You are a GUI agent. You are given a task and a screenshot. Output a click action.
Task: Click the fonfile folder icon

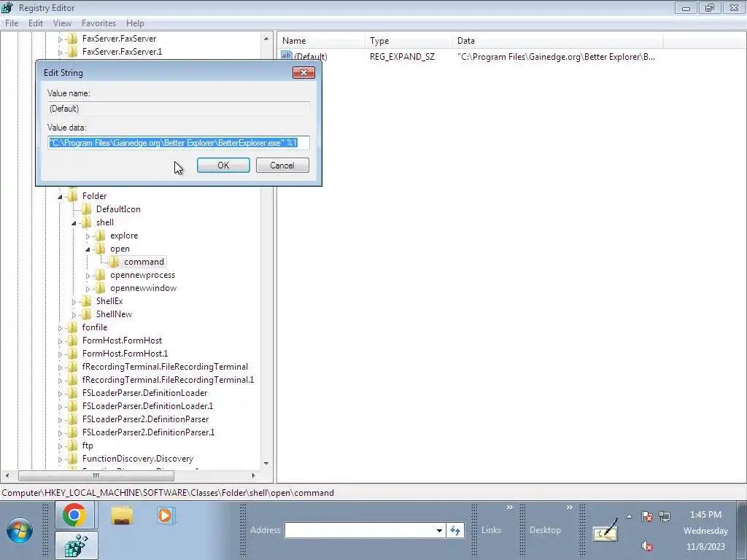click(x=72, y=327)
